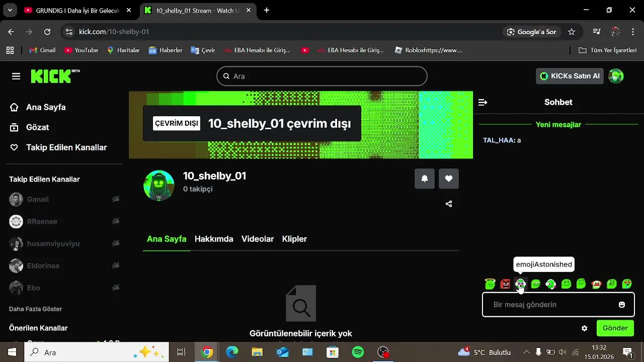Open Microsoft Edge from the taskbar

pyautogui.click(x=232, y=352)
